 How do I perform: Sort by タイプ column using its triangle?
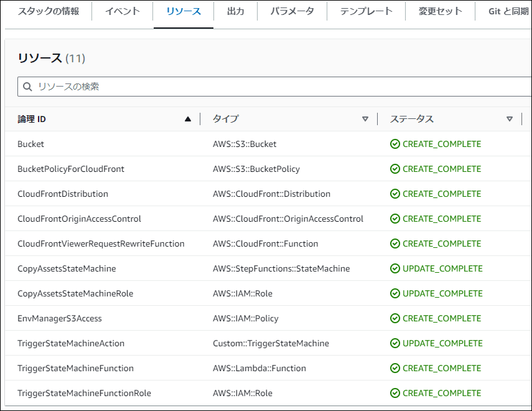coord(365,119)
